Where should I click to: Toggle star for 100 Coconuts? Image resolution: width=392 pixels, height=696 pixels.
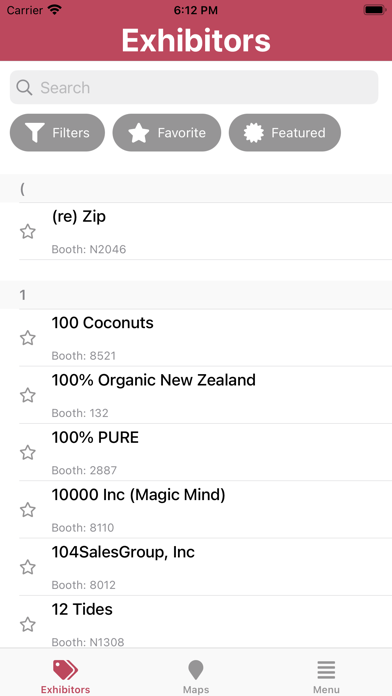click(x=28, y=338)
